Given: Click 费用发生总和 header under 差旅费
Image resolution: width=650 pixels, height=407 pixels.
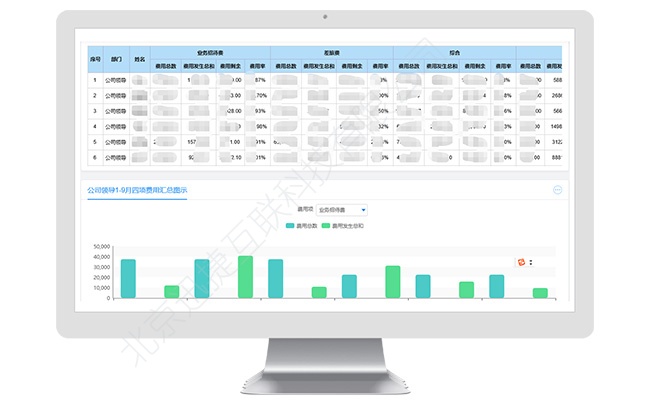Looking at the screenshot, I should (x=319, y=66).
